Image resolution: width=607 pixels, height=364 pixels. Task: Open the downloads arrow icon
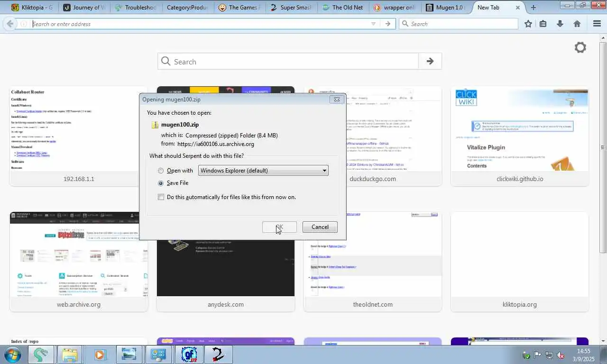560,24
